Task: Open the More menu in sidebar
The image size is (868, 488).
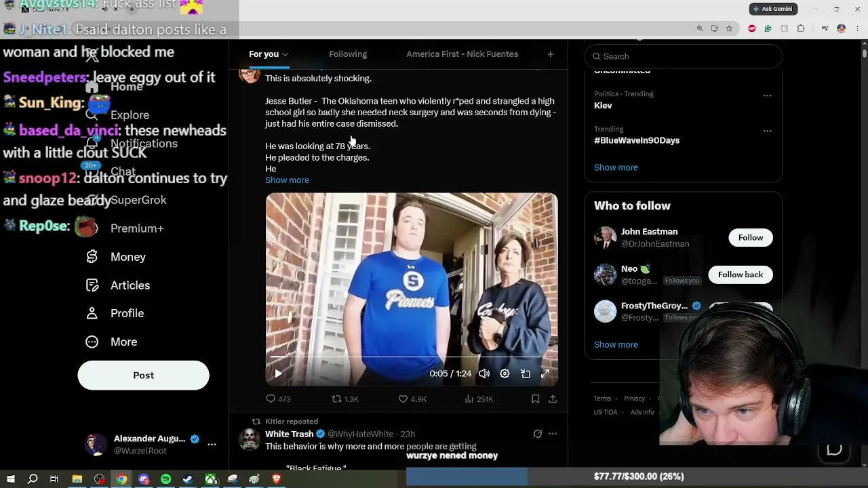Action: click(112, 342)
